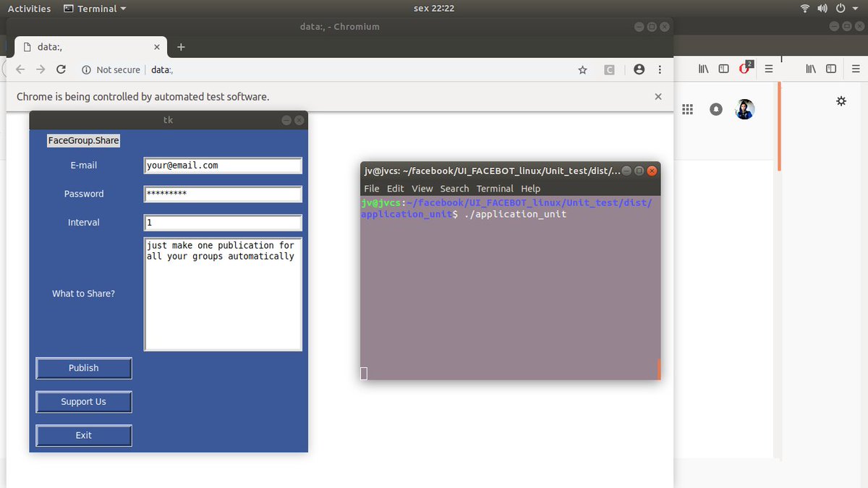This screenshot has height=488, width=868.
Task: Focus the Interval input field
Action: click(223, 223)
